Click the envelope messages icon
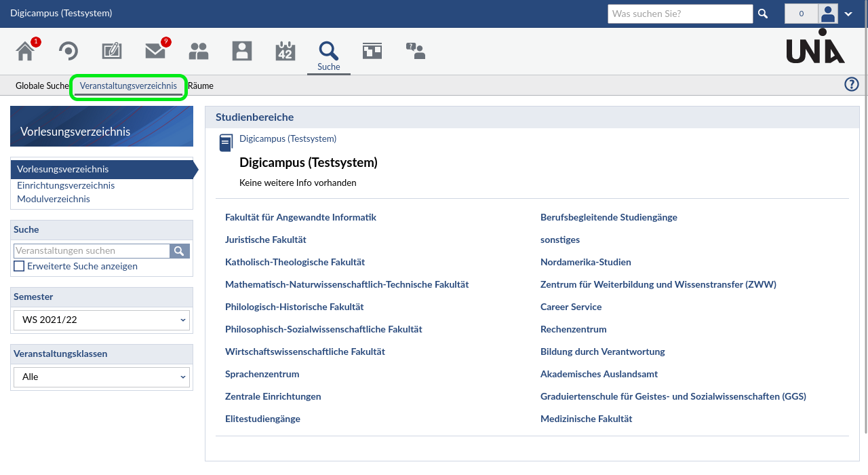This screenshot has height=475, width=868. point(155,52)
